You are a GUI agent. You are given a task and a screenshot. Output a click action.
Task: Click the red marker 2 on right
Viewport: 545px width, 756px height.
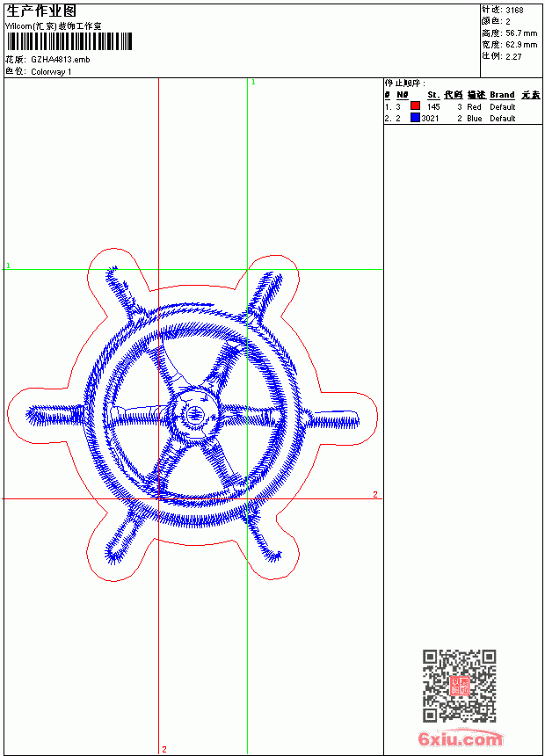coord(375,494)
